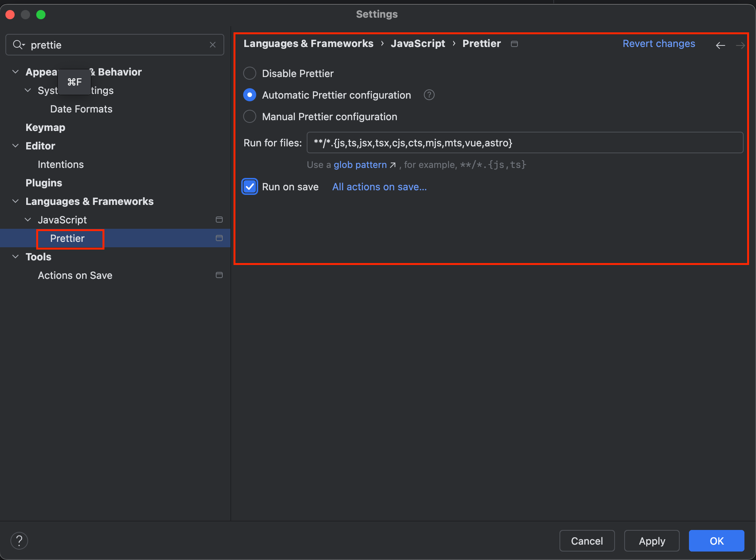
Task: Click project-level icon next to JavaScript item
Action: coord(219,220)
